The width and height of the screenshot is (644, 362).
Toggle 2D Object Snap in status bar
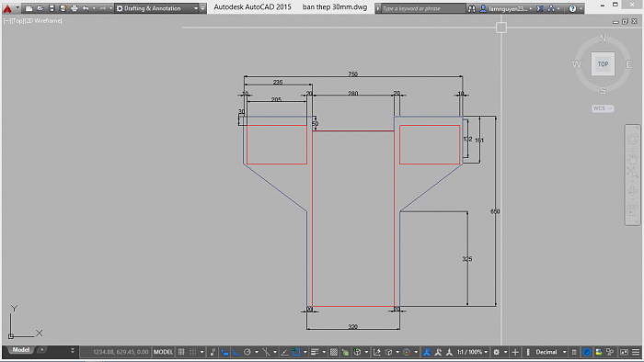296,352
